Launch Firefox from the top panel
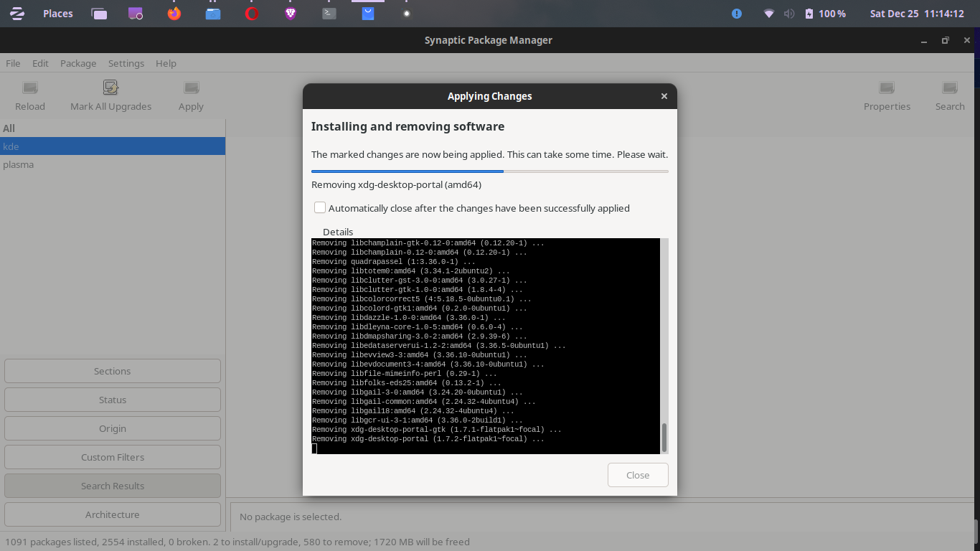 [x=174, y=14]
